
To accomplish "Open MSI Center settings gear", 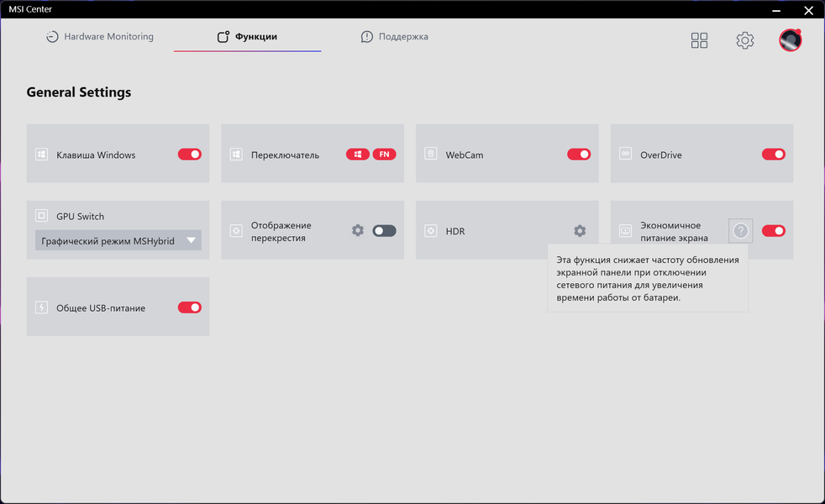I will click(x=744, y=40).
